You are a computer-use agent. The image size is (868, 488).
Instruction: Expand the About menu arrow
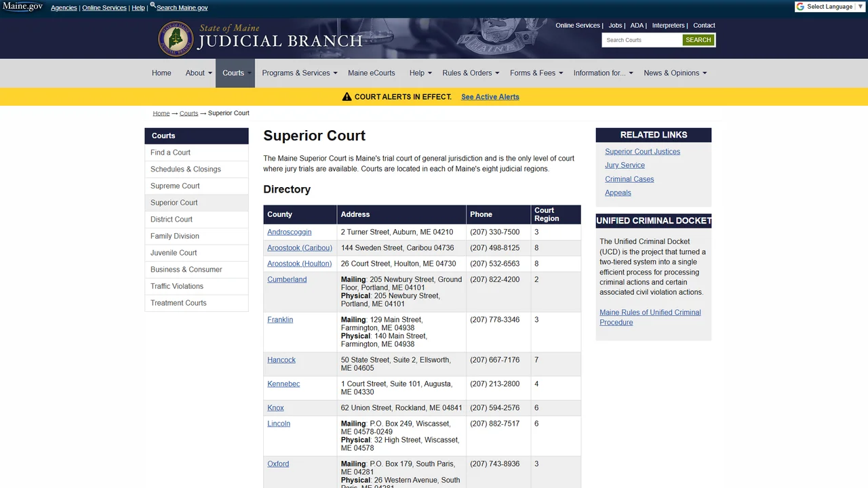[x=210, y=73]
